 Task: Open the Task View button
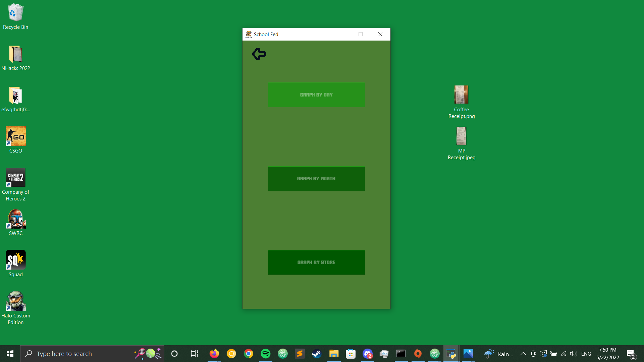click(194, 354)
